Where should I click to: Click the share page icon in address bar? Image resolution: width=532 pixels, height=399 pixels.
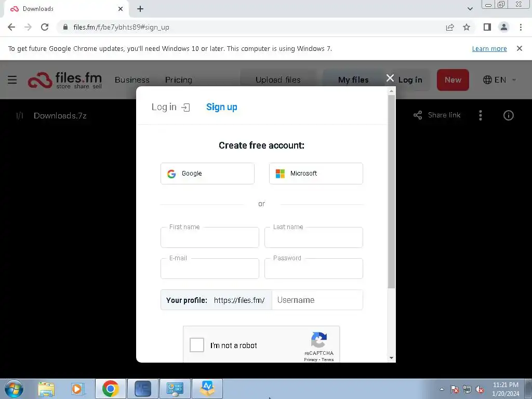(x=450, y=27)
